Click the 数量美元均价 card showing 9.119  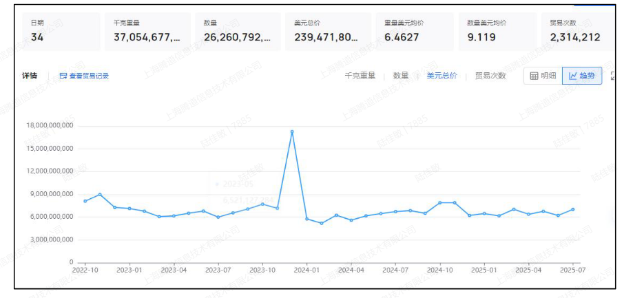pos(494,31)
